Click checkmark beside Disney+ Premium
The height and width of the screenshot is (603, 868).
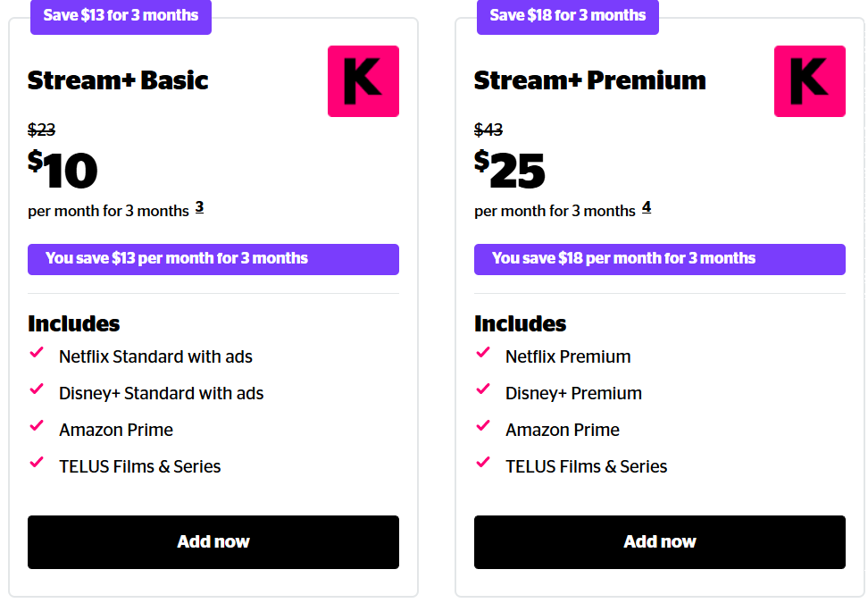(x=483, y=390)
